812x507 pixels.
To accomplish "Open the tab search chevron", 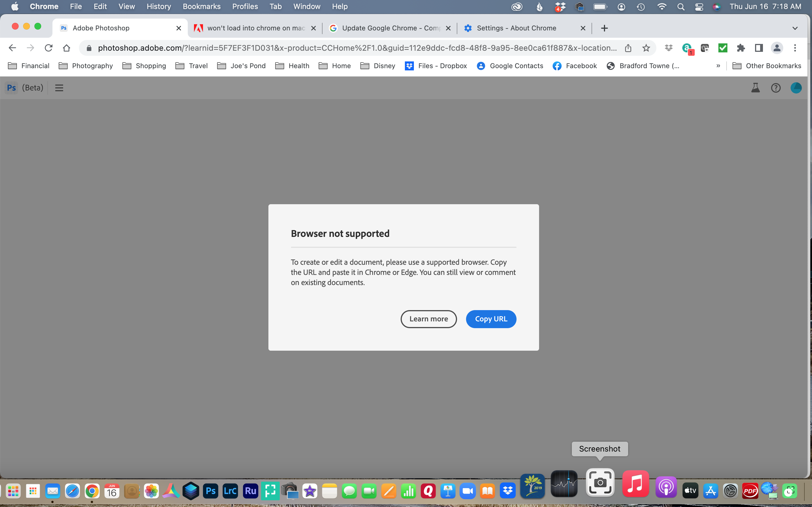I will pos(795,28).
